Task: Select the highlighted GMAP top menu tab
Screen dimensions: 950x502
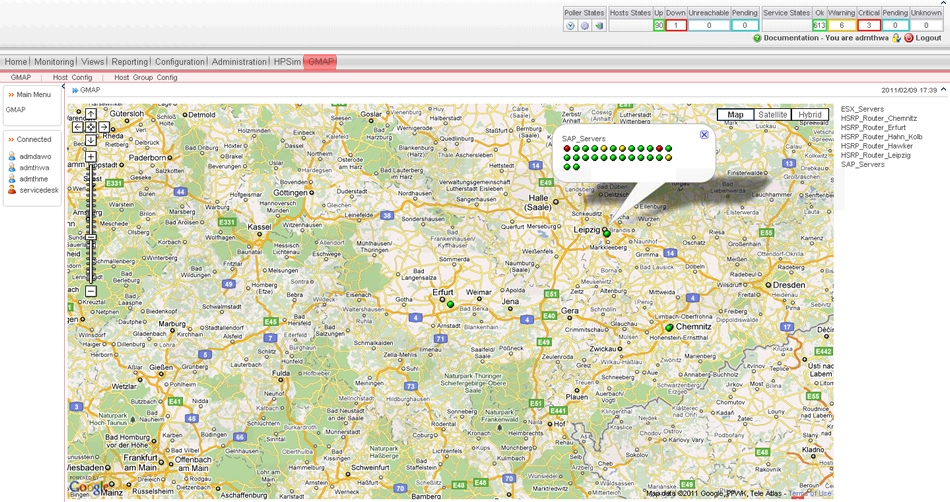Action: (x=321, y=62)
